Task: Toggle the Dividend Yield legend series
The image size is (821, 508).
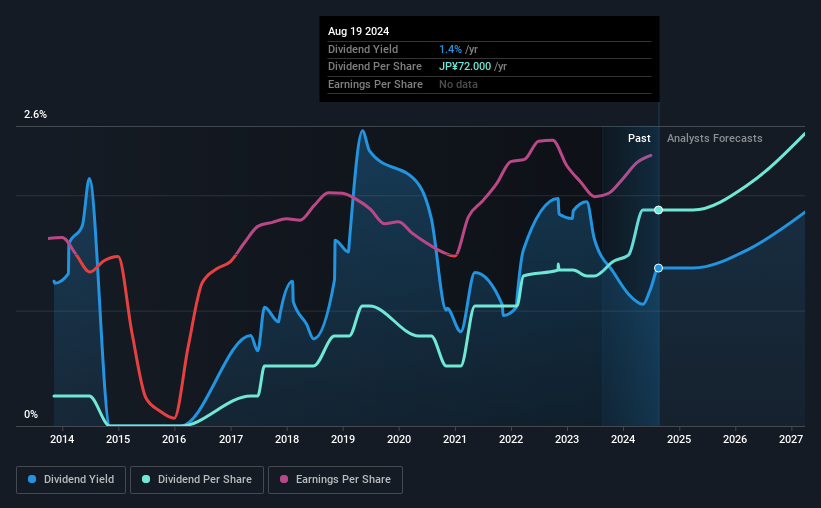Action: [x=71, y=480]
